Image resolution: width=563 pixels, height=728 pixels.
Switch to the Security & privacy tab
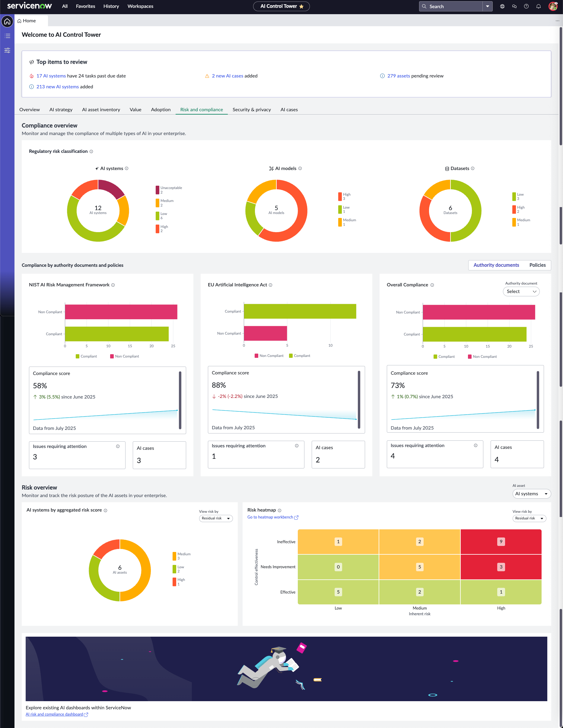252,110
